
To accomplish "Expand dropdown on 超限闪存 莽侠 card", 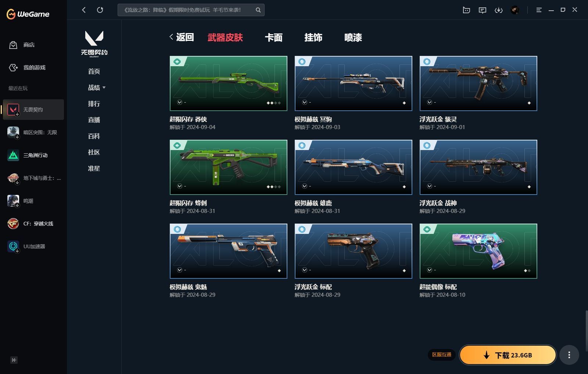I will tap(180, 102).
